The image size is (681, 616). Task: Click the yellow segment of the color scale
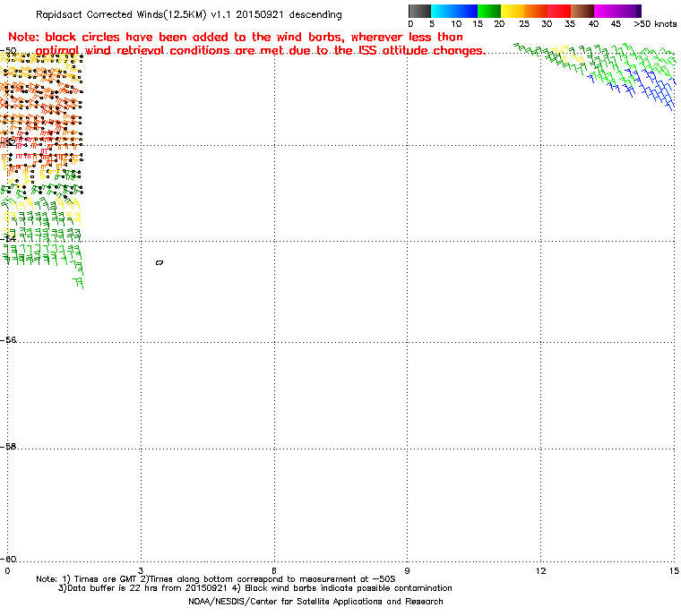(513, 11)
